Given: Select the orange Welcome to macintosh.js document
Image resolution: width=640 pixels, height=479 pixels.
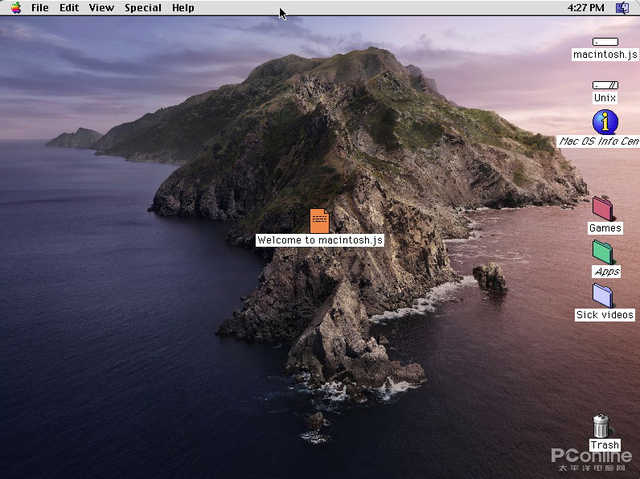Looking at the screenshot, I should 319,221.
